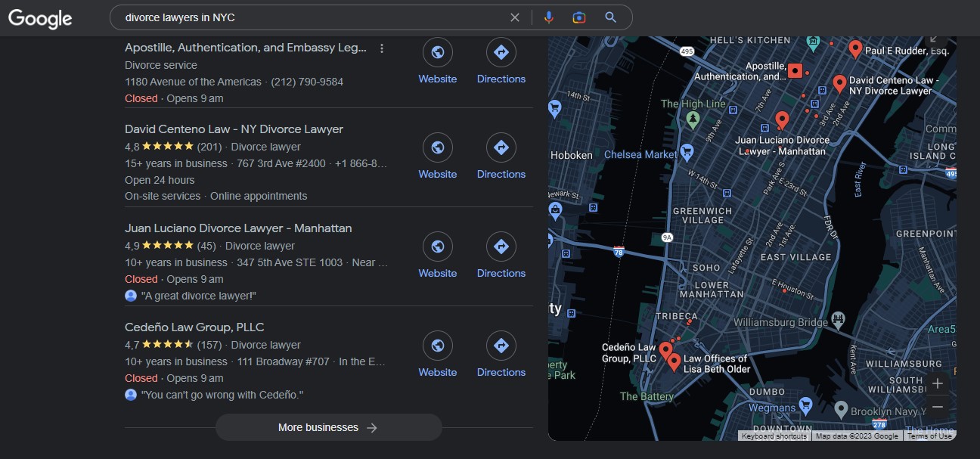The height and width of the screenshot is (459, 980).
Task: Click Brooklyn Navy Yard location marker
Action: pos(840,410)
